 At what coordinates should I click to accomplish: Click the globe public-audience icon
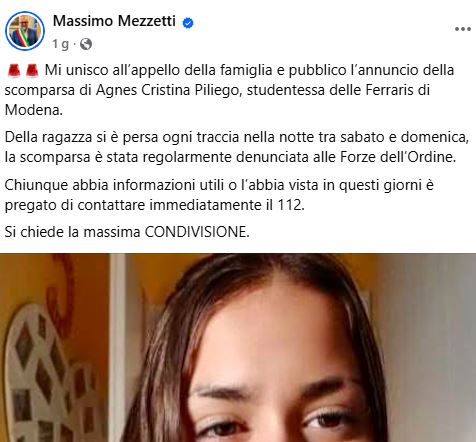86,44
